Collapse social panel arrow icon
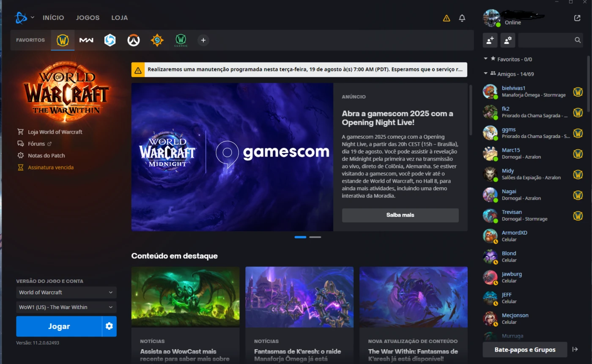592x364 pixels. pos(575,349)
